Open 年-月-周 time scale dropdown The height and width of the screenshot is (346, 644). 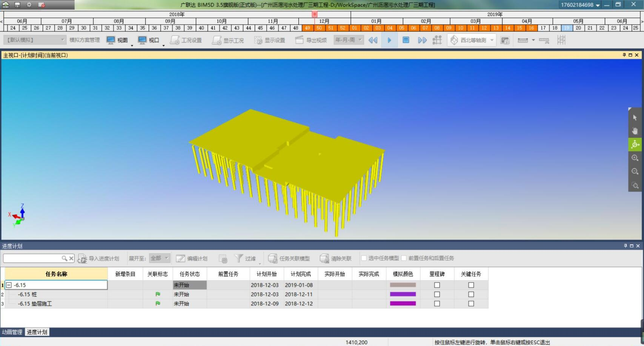[x=348, y=40]
